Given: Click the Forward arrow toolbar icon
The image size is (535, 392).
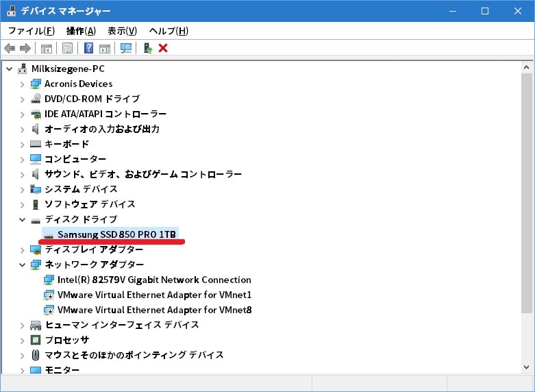Looking at the screenshot, I should [x=25, y=48].
